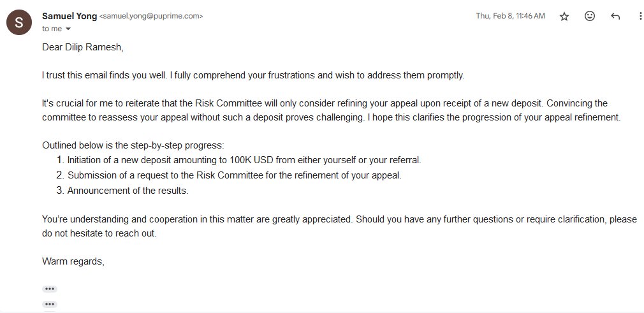This screenshot has width=644, height=313.
Task: Click the Thu, Feb 8, 11:46 AM timestamp
Action: (x=511, y=16)
